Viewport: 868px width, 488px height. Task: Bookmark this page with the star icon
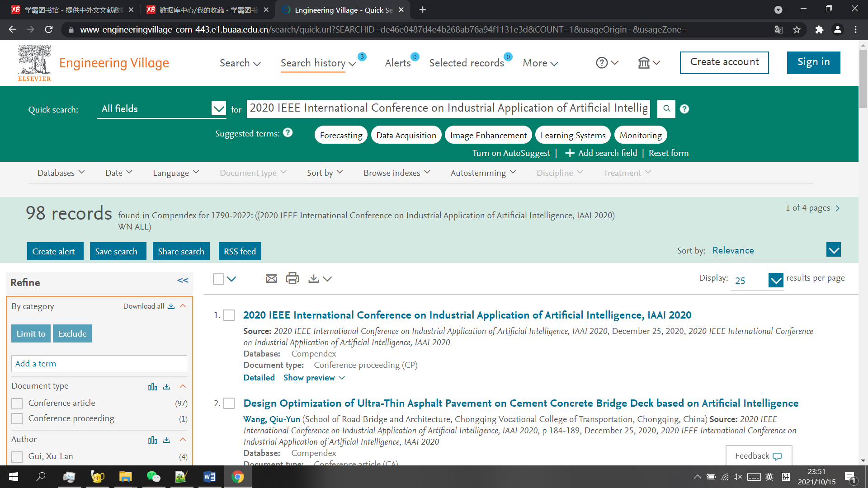pyautogui.click(x=797, y=30)
